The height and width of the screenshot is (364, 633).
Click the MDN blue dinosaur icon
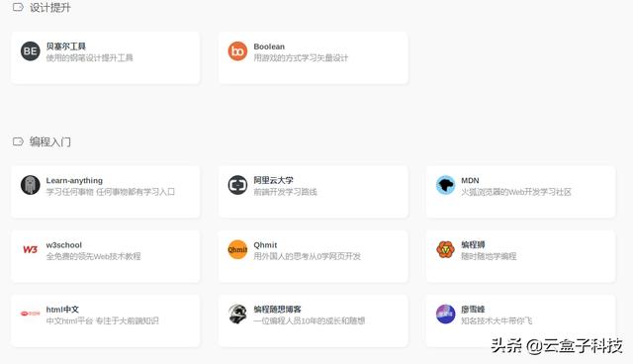pyautogui.click(x=446, y=185)
